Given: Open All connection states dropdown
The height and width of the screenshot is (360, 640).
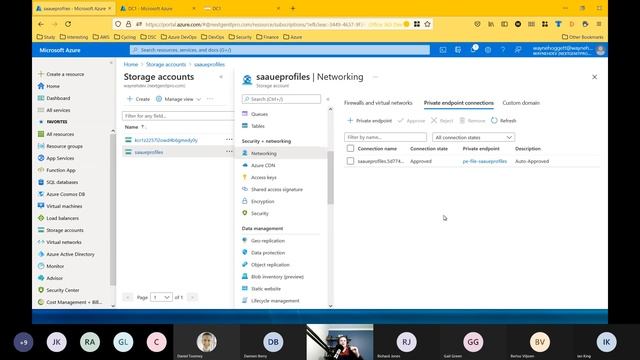Looking at the screenshot, I should (x=473, y=138).
